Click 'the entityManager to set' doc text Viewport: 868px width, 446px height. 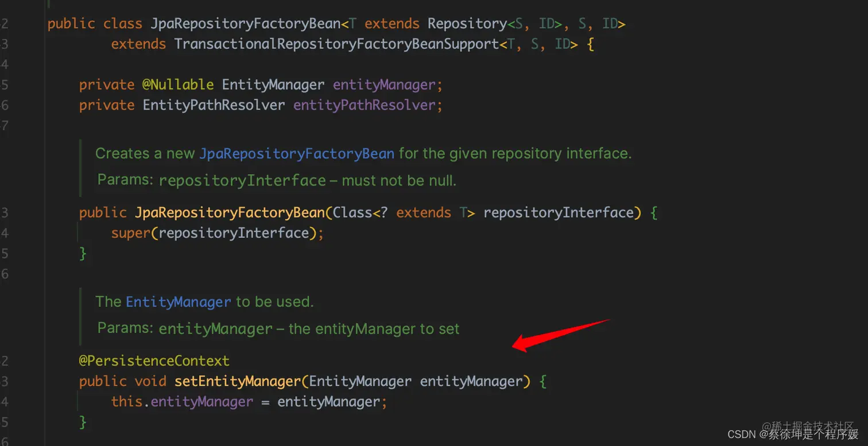pyautogui.click(x=374, y=329)
